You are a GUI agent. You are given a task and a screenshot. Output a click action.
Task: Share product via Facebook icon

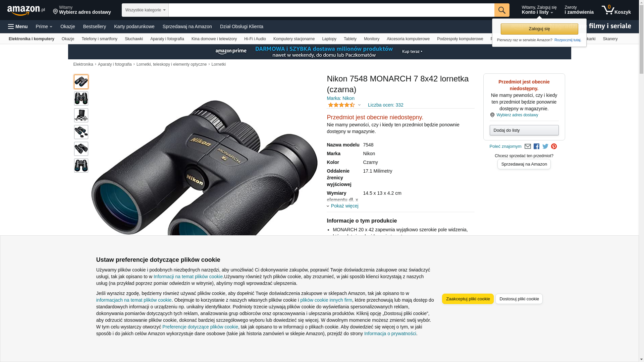(536, 146)
